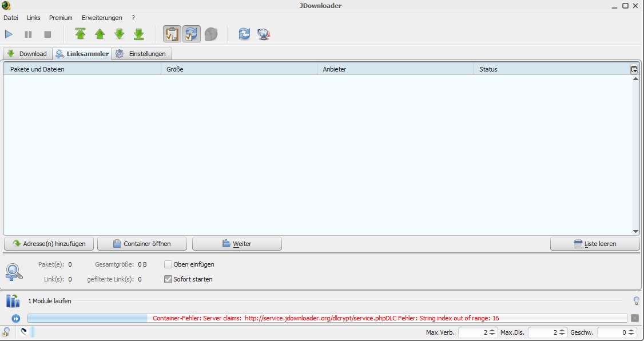Image resolution: width=644 pixels, height=341 pixels.
Task: Click the table scrollbar up arrow
Action: pos(635,78)
